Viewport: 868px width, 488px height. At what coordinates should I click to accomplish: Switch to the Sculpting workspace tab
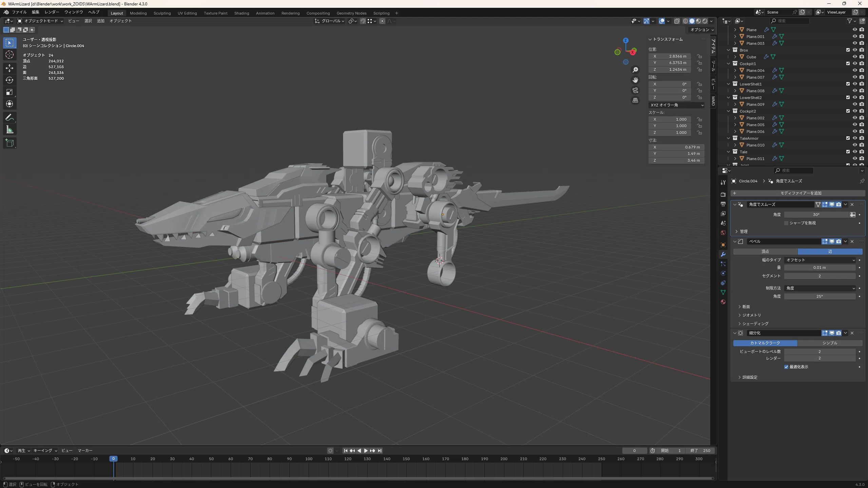162,13
